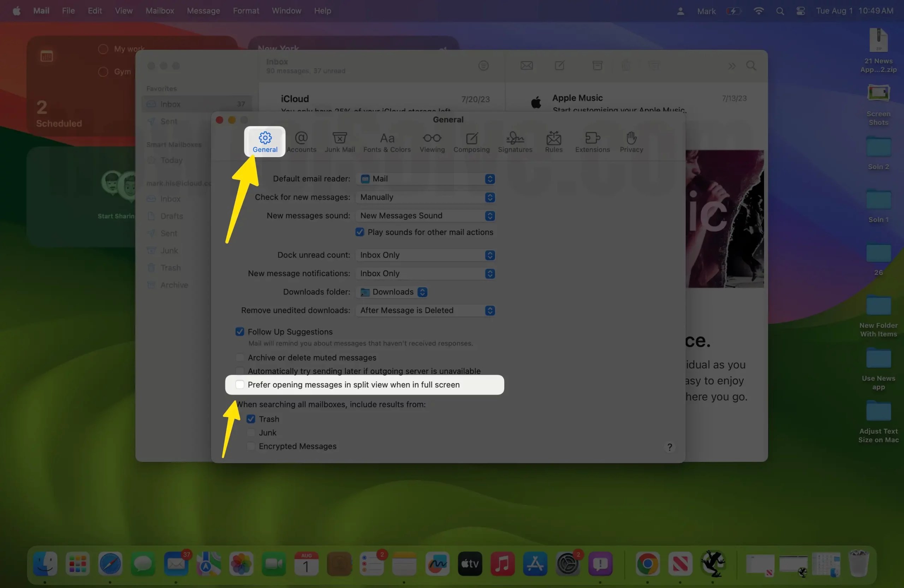Screen dimensions: 904x588
Task: Open the Junk Mail settings pane
Action: pyautogui.click(x=340, y=142)
